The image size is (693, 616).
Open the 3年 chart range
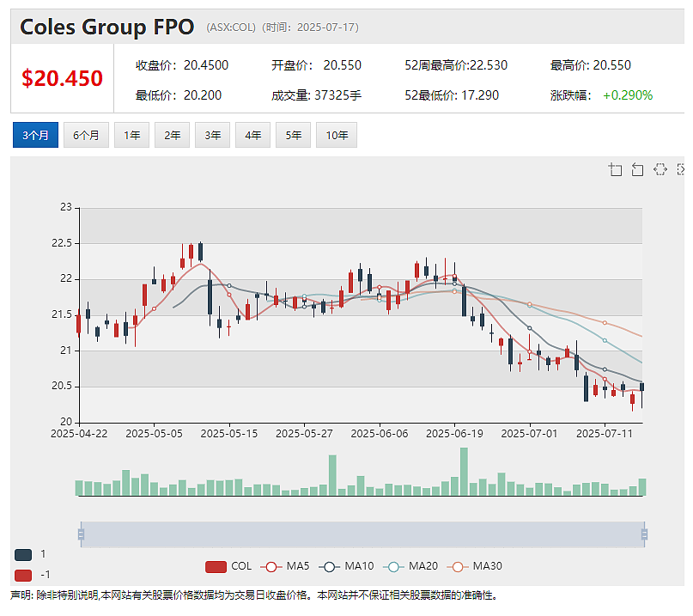[213, 135]
